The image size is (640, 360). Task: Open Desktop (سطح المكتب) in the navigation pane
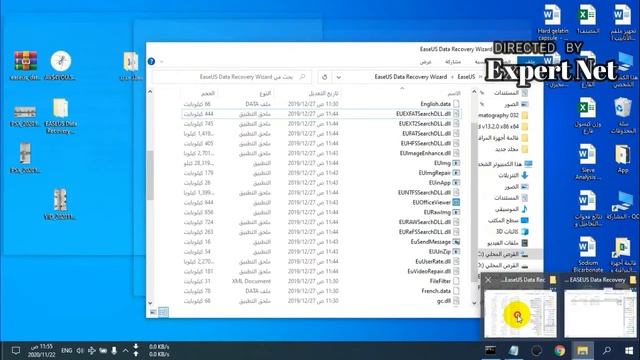[x=508, y=220]
